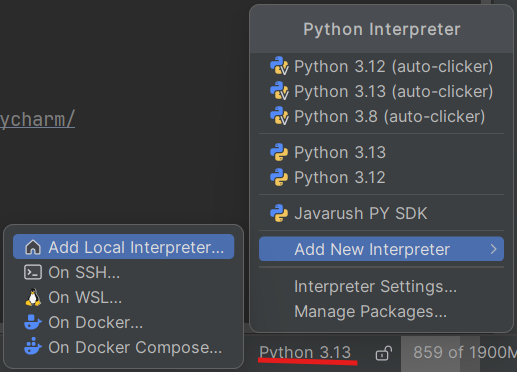Click the virtualenv icon for Python 3.13 (auto-clicker)
This screenshot has width=517, height=372.
click(x=279, y=91)
